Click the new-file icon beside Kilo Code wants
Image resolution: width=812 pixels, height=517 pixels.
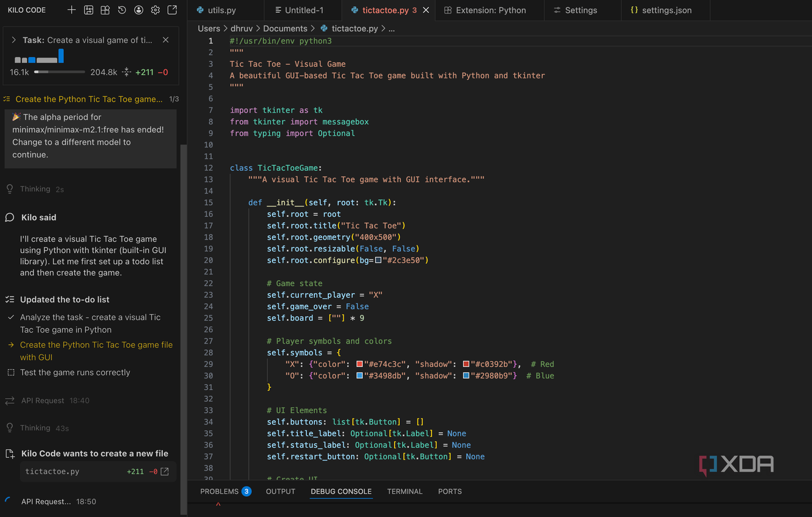click(x=10, y=454)
